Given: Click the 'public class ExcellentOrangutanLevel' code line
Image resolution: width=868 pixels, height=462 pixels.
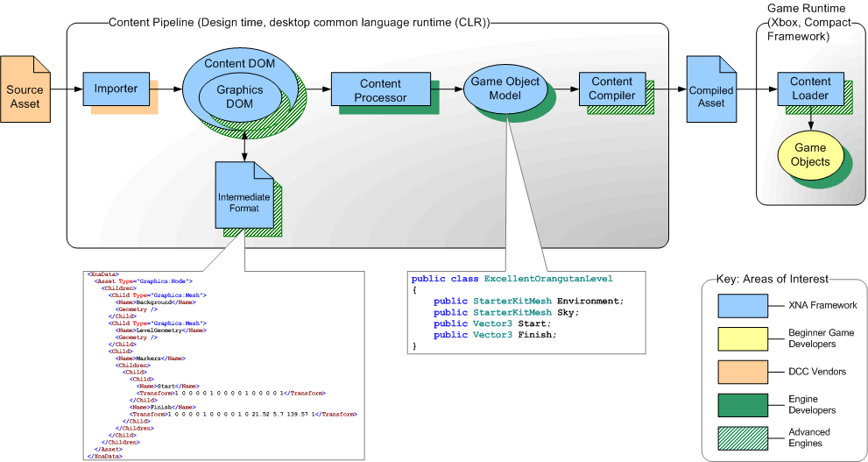Looking at the screenshot, I should tap(512, 278).
